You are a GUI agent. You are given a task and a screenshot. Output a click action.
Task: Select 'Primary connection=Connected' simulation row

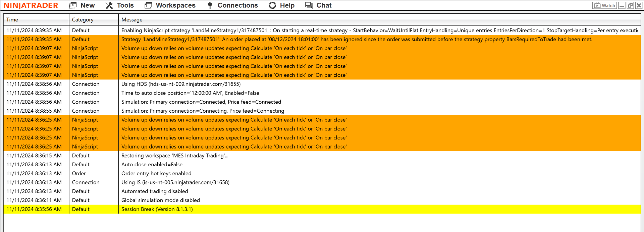coord(322,102)
